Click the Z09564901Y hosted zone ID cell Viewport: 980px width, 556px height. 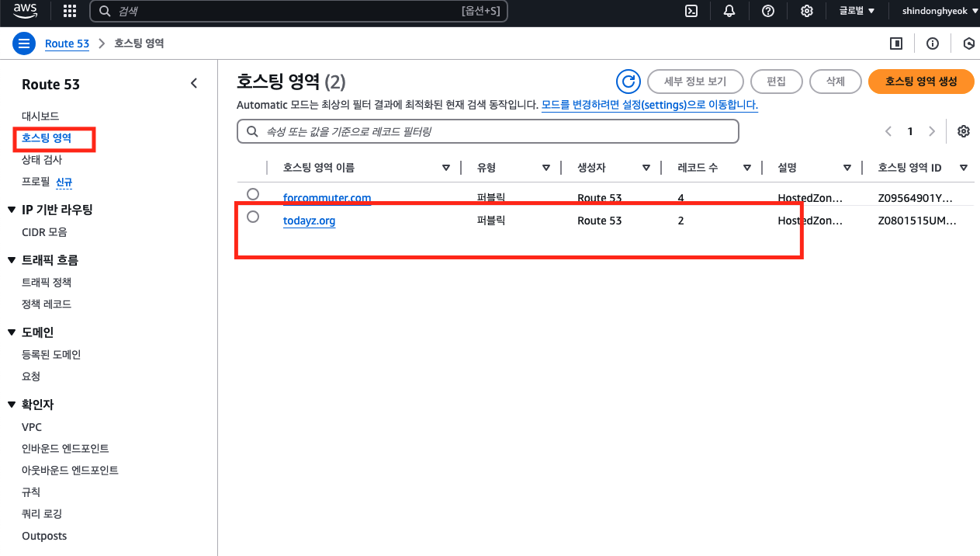[916, 198]
